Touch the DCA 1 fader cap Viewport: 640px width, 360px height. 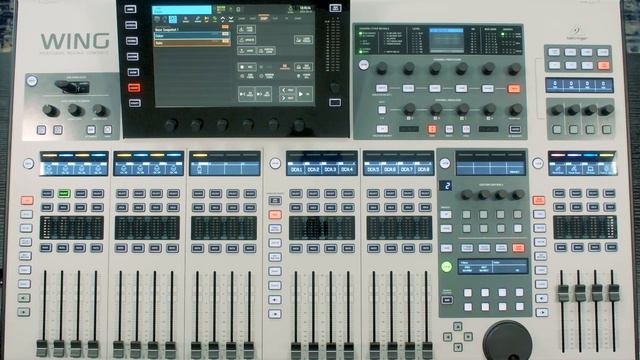296,351
